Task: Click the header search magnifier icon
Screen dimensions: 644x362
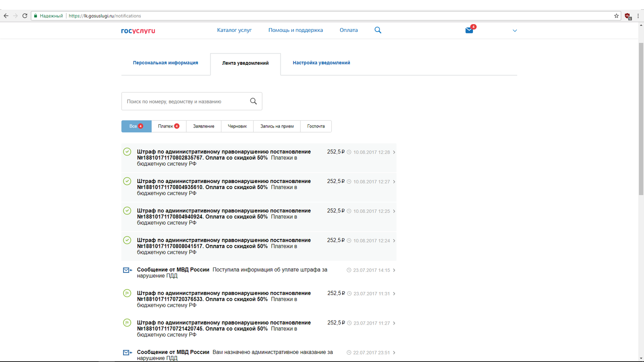Action: (x=378, y=30)
